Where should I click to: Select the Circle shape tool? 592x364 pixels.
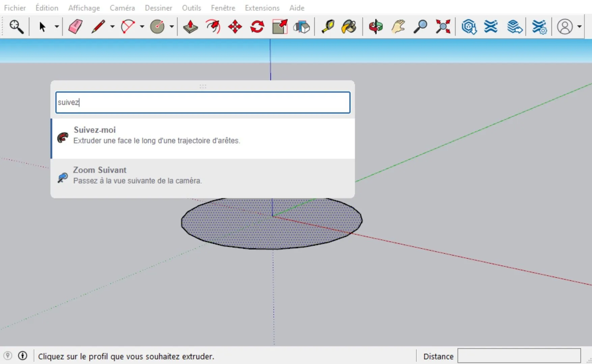(157, 27)
